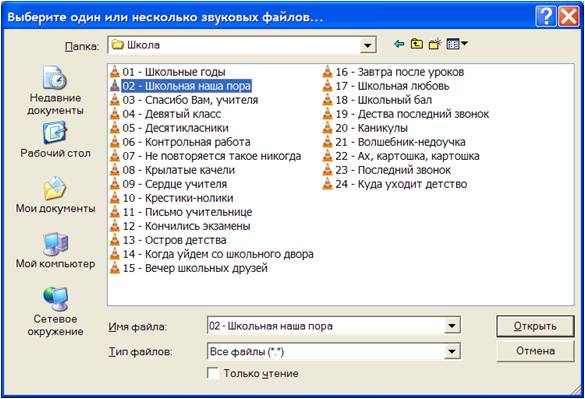Open the Views menu icon in the toolbar
This screenshot has height=399, width=585.
pos(457,44)
